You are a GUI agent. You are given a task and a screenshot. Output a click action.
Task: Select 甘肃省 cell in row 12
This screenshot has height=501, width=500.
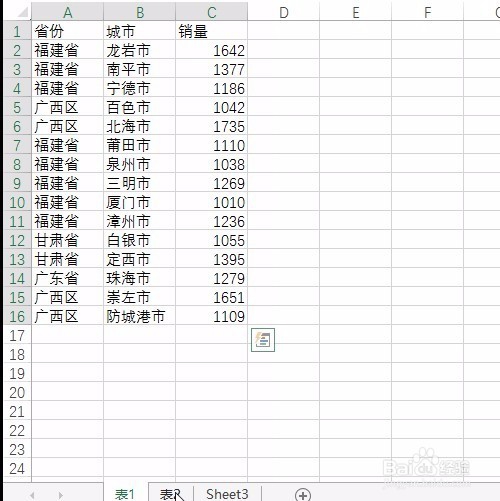(x=68, y=240)
